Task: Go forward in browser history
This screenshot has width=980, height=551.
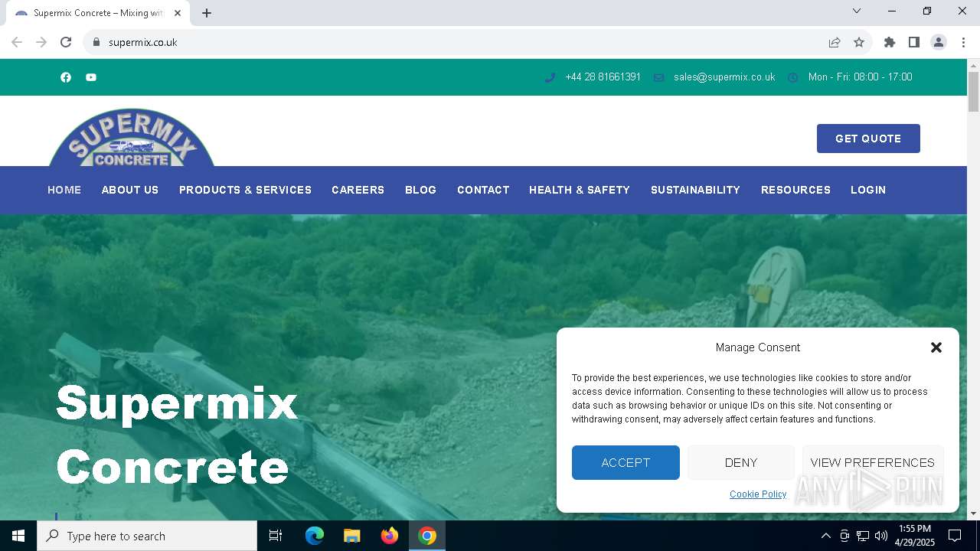Action: point(41,42)
